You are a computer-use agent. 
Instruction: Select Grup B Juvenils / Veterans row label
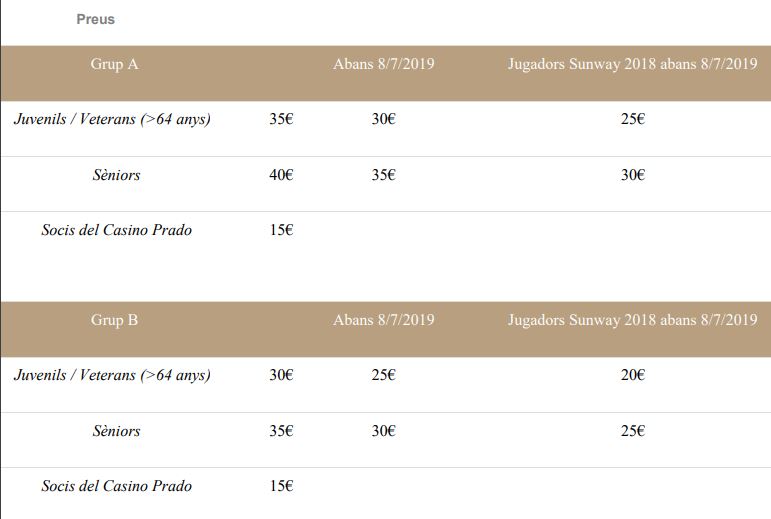pos(112,375)
